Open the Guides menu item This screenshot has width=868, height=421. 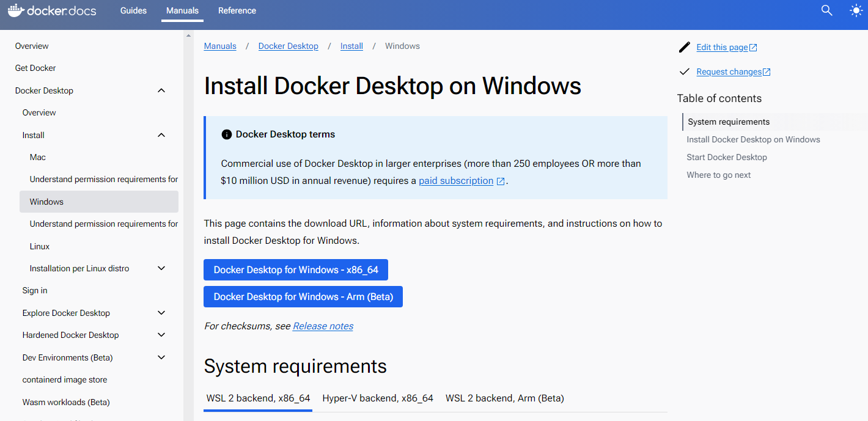[133, 10]
